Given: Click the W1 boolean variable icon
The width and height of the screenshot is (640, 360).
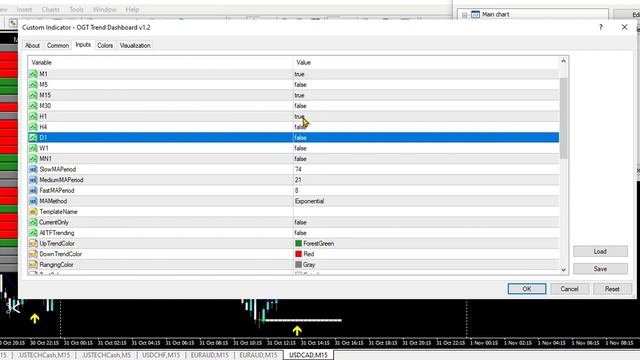Looking at the screenshot, I should (33, 148).
